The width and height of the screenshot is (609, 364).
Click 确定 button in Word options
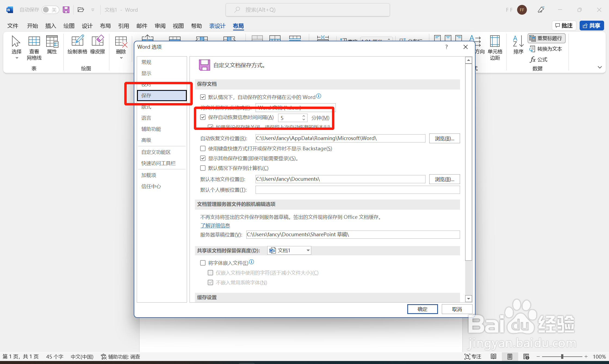422,309
